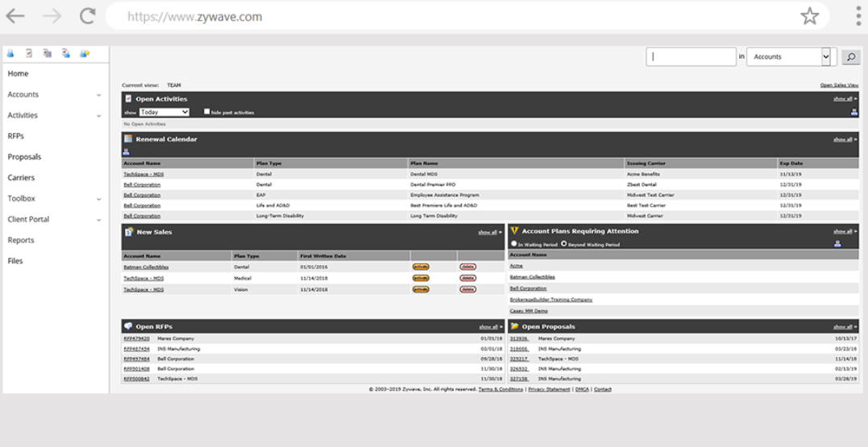868x447 pixels.
Task: Click the person icon in Open Activities panel
Action: click(854, 112)
